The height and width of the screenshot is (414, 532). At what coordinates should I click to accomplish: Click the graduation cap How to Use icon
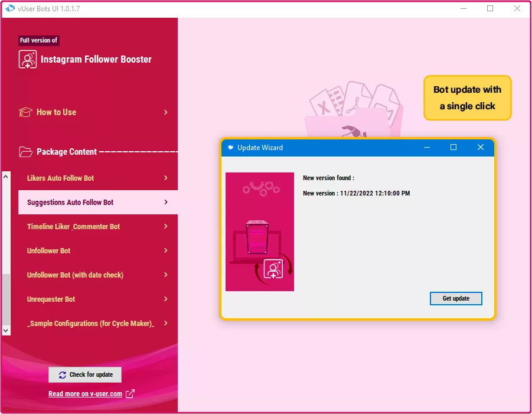[x=25, y=112]
